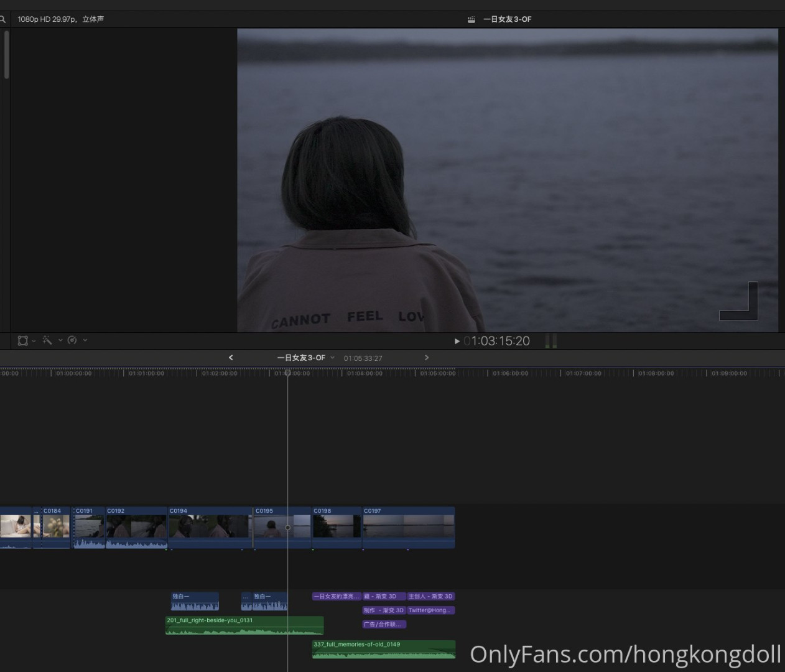The height and width of the screenshot is (672, 785).
Task: Click the browser vertical scrollbar at left
Action: [x=6, y=55]
